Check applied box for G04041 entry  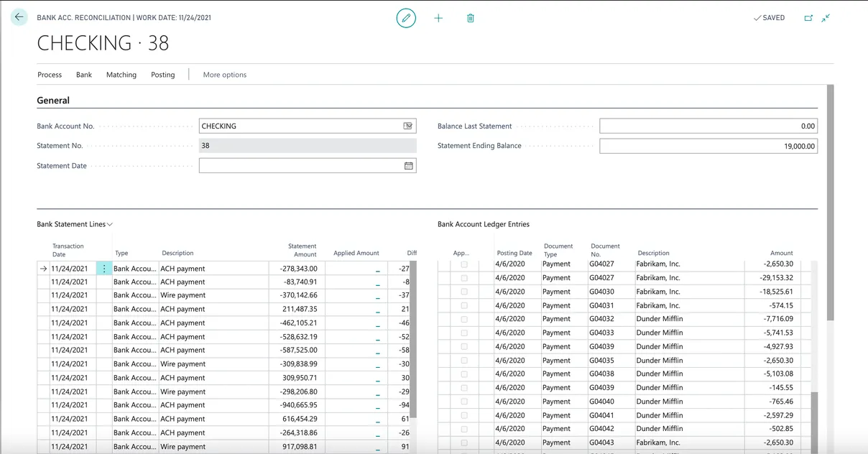464,415
